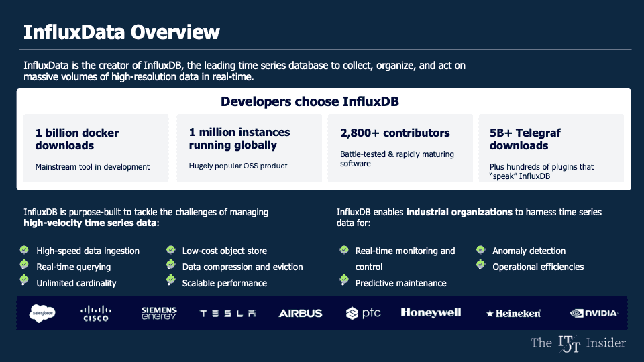Screen dimensions: 644x362
Task: Click checkmark next to Low-cost object store
Action: click(170, 250)
